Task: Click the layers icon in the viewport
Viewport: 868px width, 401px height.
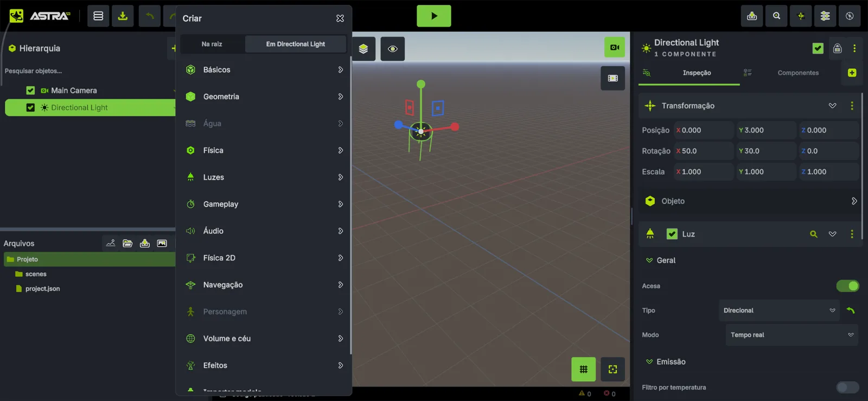Action: [363, 49]
